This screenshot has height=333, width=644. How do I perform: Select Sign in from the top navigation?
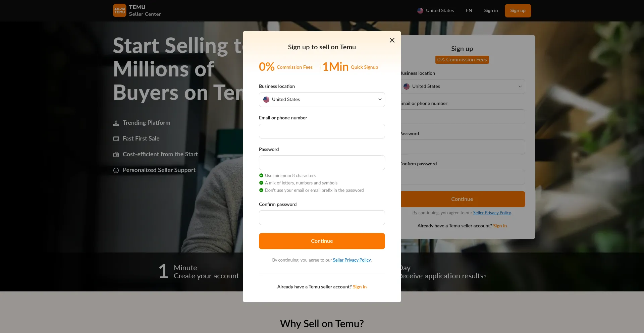pyautogui.click(x=491, y=10)
